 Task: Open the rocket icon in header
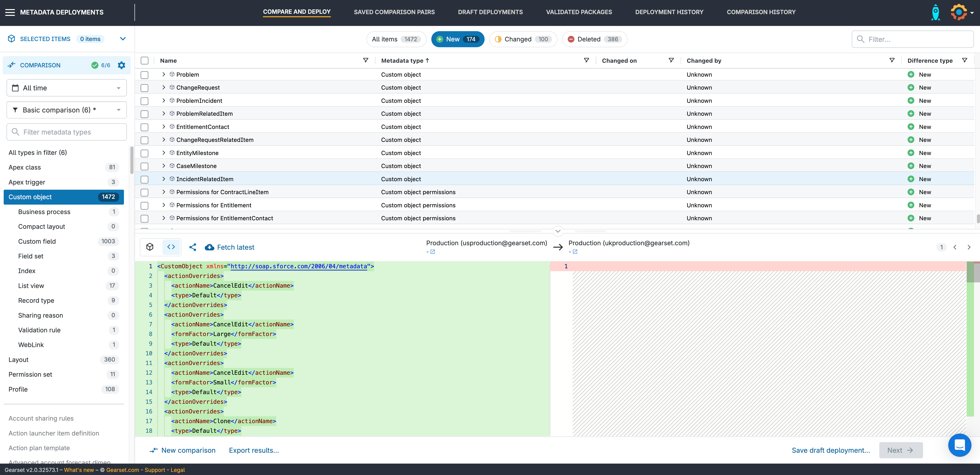[x=935, y=12]
